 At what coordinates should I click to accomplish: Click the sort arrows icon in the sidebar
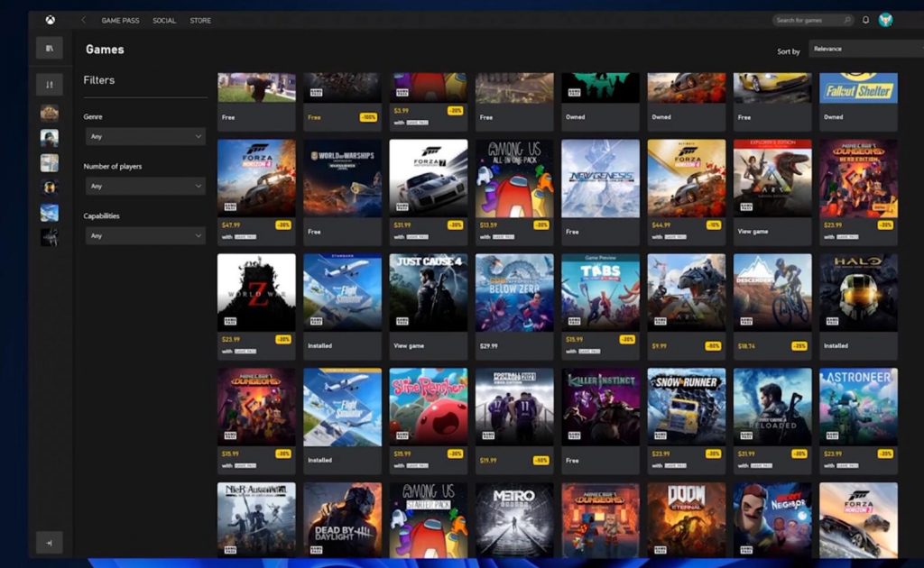[x=50, y=85]
